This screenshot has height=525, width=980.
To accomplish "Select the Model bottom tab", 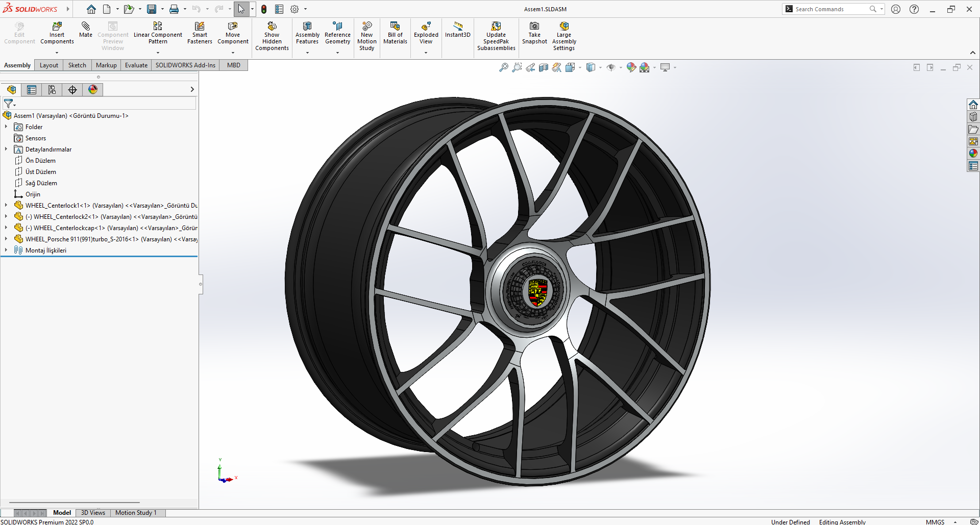I will click(x=62, y=513).
